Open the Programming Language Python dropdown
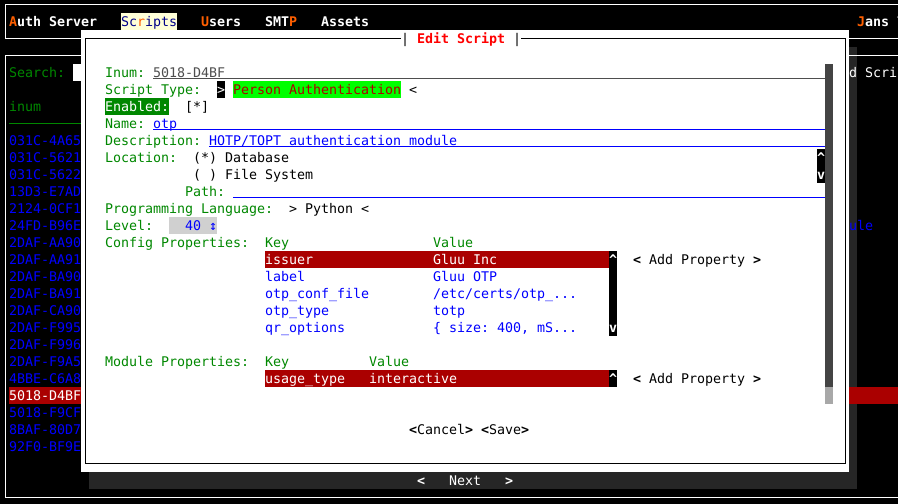This screenshot has height=504, width=898. pyautogui.click(x=329, y=209)
